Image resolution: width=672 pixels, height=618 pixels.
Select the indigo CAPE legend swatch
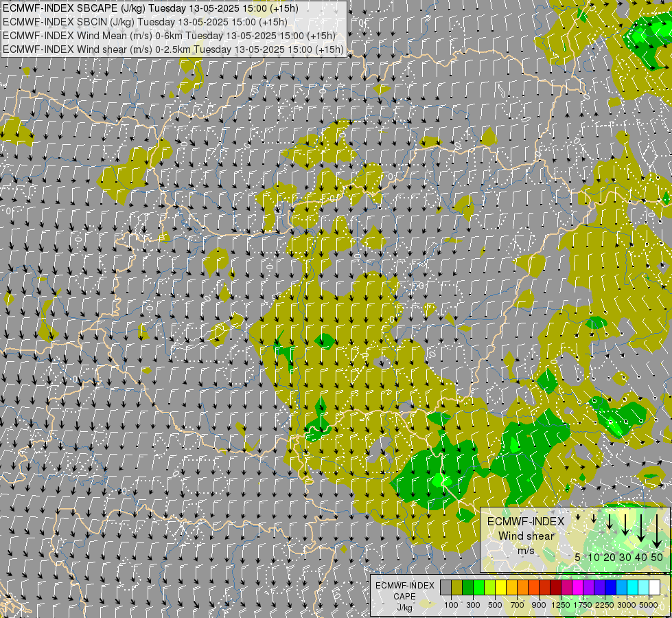(600, 587)
